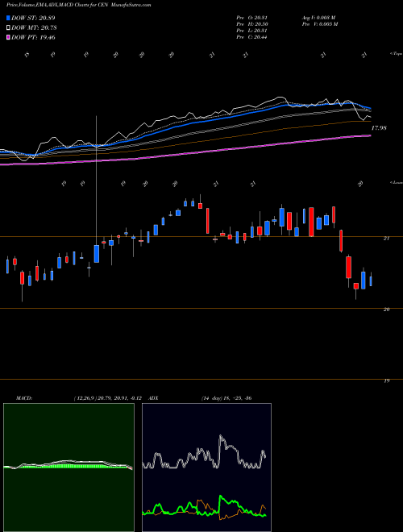
Task: Click the 'MACD:' indicator label
Action: (24, 398)
